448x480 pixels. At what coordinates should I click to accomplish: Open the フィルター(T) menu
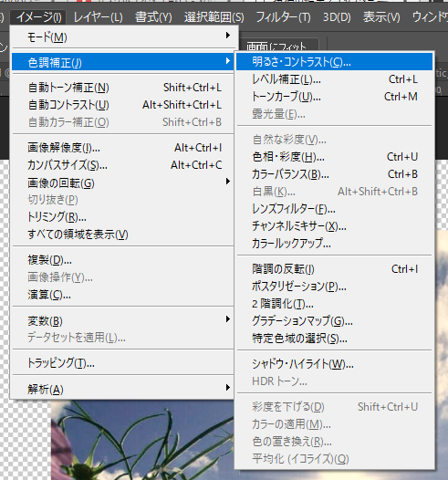point(283,17)
